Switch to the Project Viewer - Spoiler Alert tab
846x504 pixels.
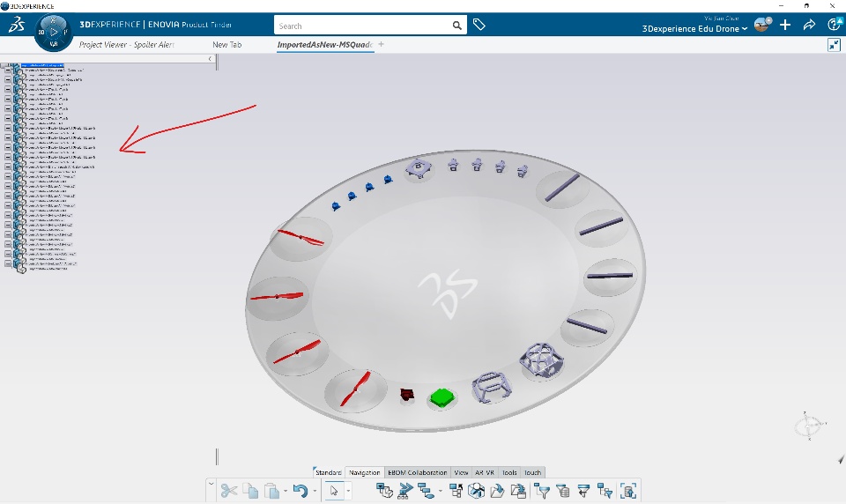click(126, 45)
